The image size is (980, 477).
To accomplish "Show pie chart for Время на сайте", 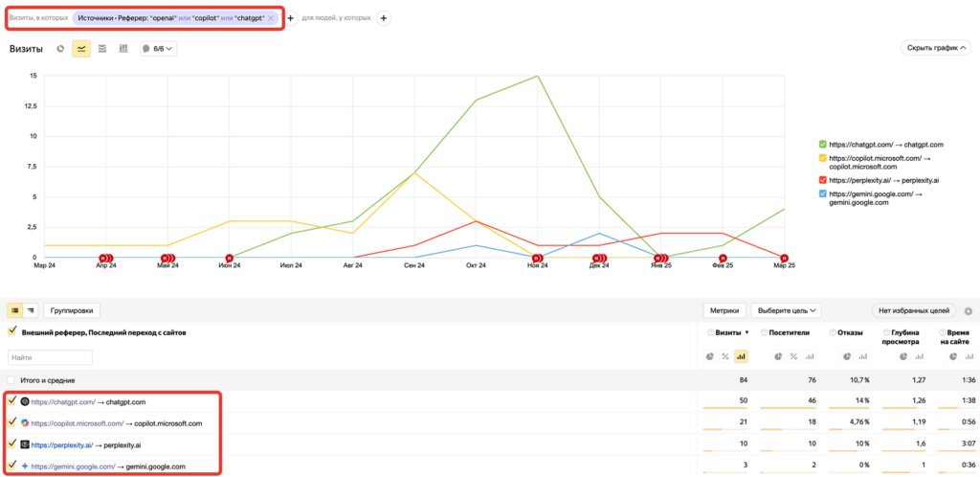I will [x=954, y=356].
